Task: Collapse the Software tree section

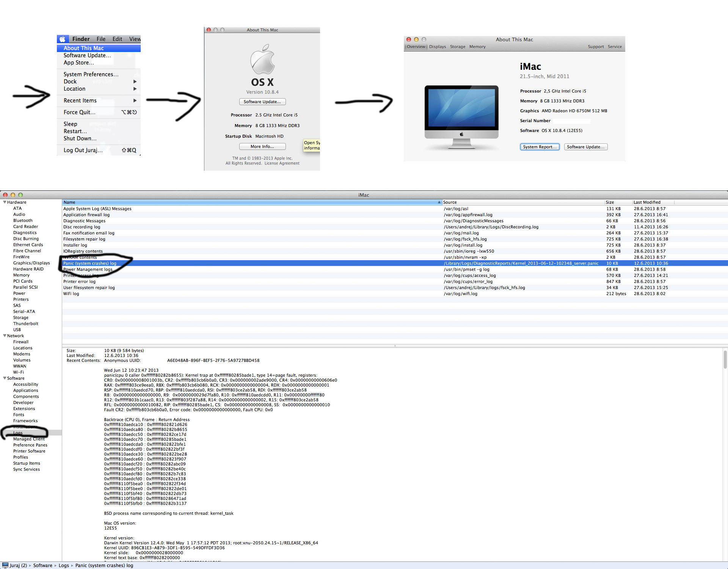Action: point(5,378)
